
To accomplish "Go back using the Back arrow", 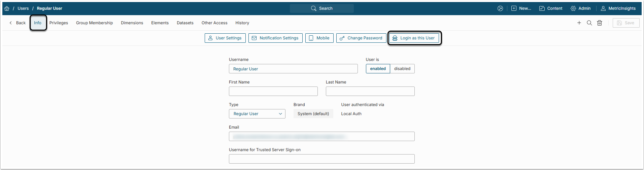I will tap(18, 23).
